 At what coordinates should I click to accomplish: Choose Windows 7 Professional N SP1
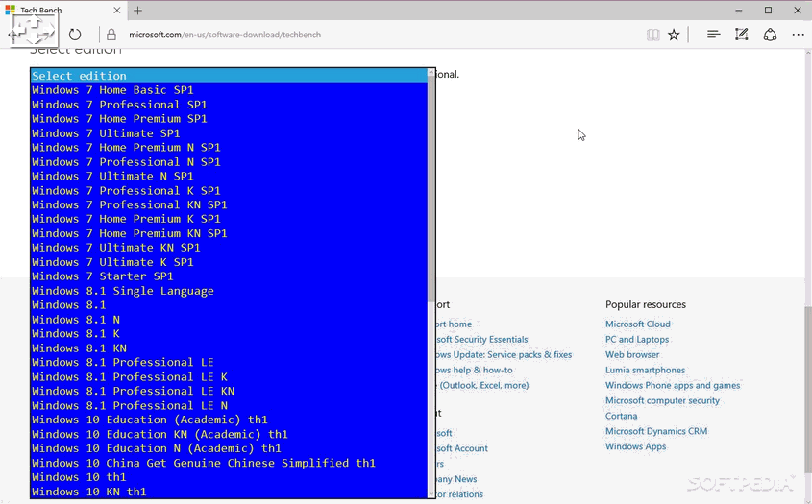coord(229,162)
